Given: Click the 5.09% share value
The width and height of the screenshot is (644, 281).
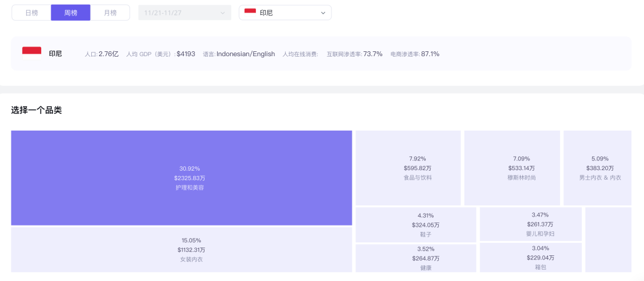Looking at the screenshot, I should (600, 159).
